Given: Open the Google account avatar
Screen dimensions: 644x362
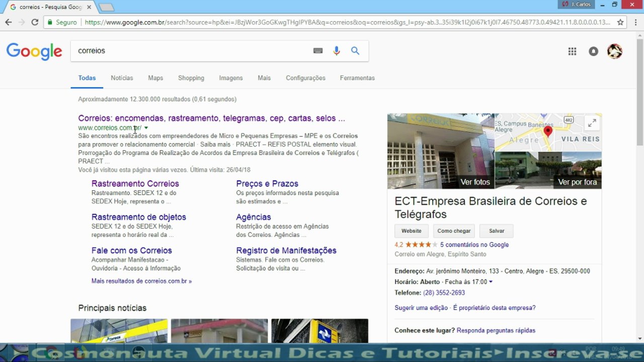Looking at the screenshot, I should coord(615,51).
